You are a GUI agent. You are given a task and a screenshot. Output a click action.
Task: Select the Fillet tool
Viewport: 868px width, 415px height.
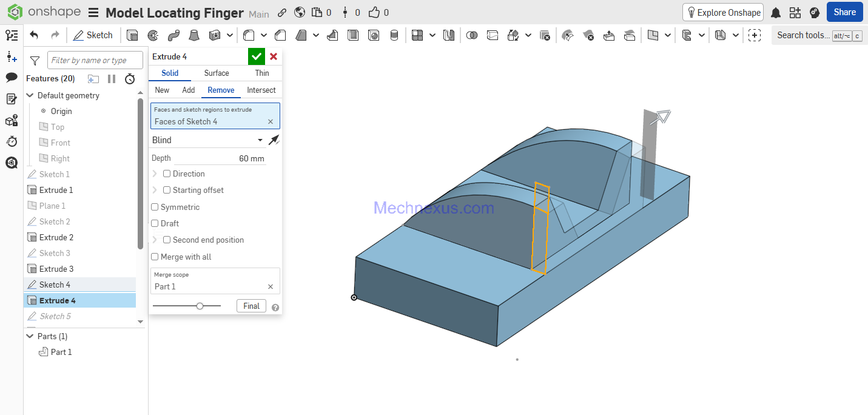point(248,35)
